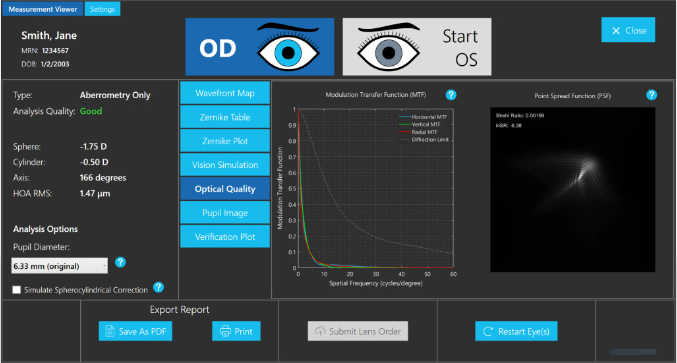The height and width of the screenshot is (363, 677).
Task: Click help icon beside Pupil Diameter dropdown
Action: coord(120,262)
